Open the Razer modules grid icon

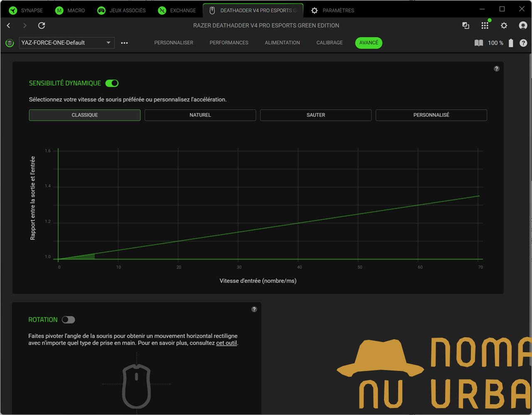click(485, 26)
